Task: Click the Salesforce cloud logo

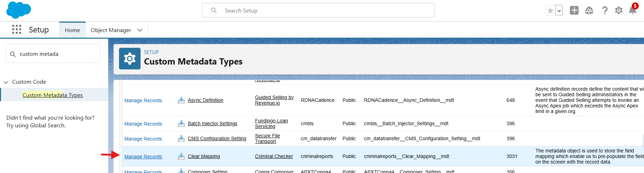Action: (18, 10)
